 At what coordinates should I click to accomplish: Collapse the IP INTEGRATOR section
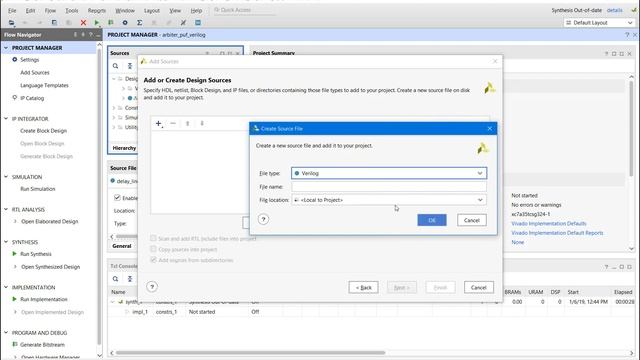tap(6, 119)
